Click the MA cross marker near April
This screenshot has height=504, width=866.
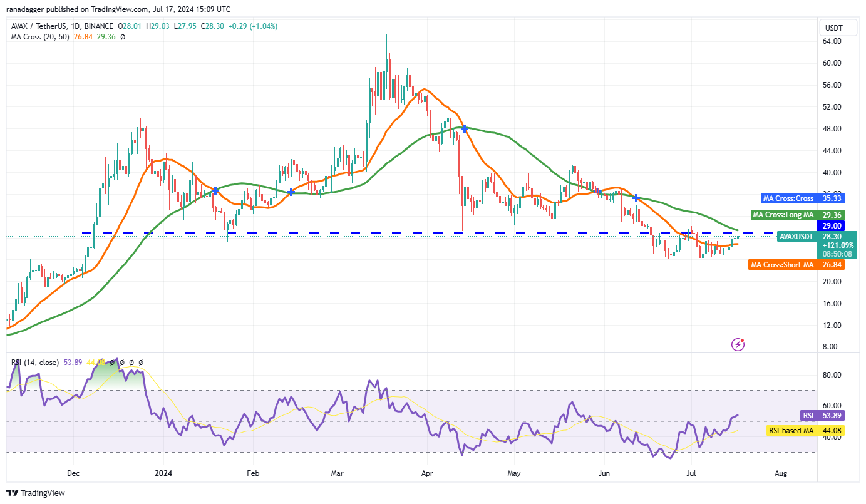pos(465,128)
